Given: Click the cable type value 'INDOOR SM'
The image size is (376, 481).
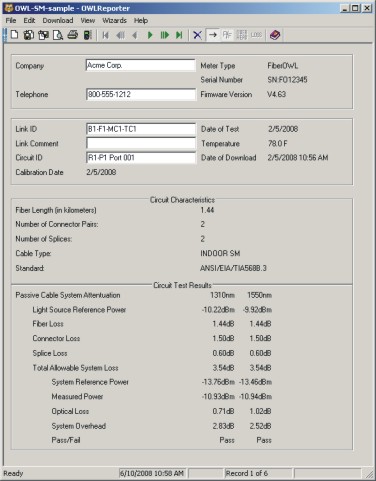Looking at the screenshot, I should (220, 254).
